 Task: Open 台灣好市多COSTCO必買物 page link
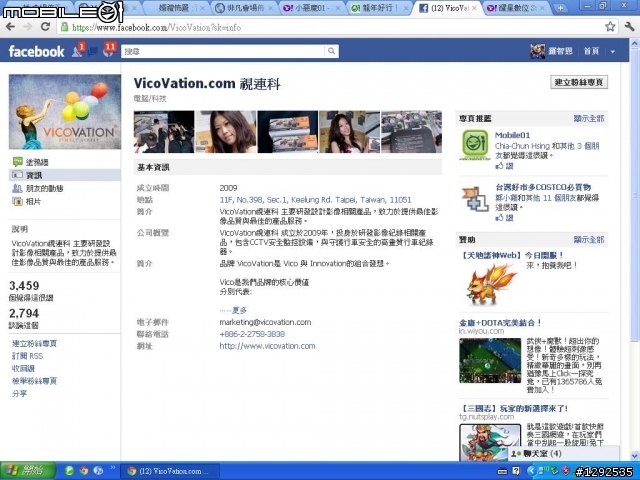543,187
